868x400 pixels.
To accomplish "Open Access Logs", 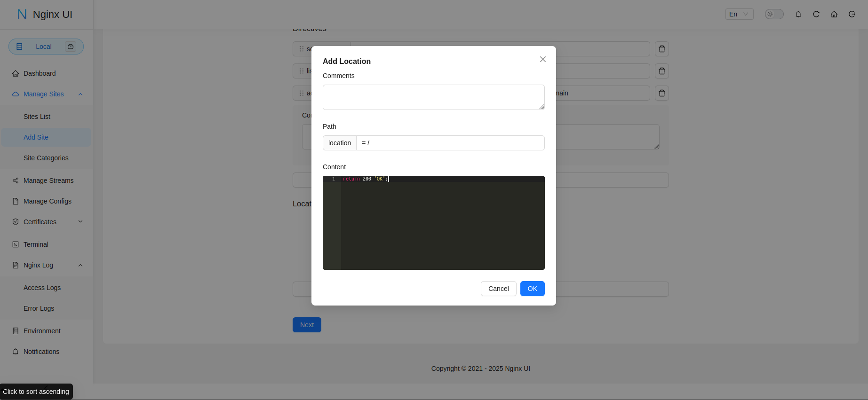I will pyautogui.click(x=46, y=288).
